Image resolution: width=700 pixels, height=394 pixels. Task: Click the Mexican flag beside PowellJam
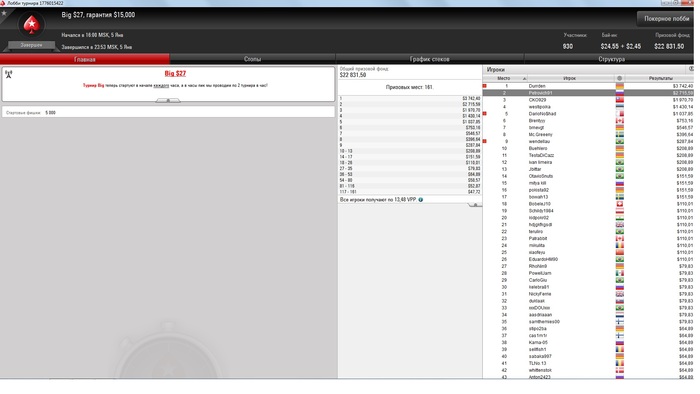click(620, 273)
